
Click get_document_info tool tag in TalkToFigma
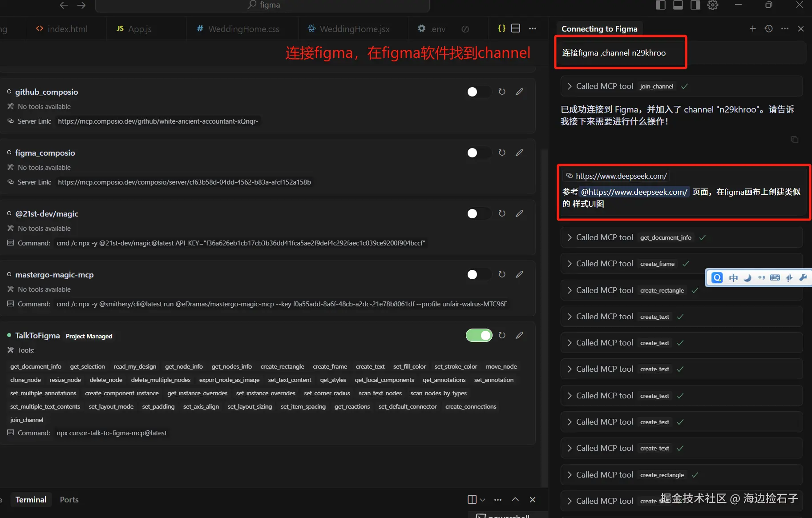[36, 366]
